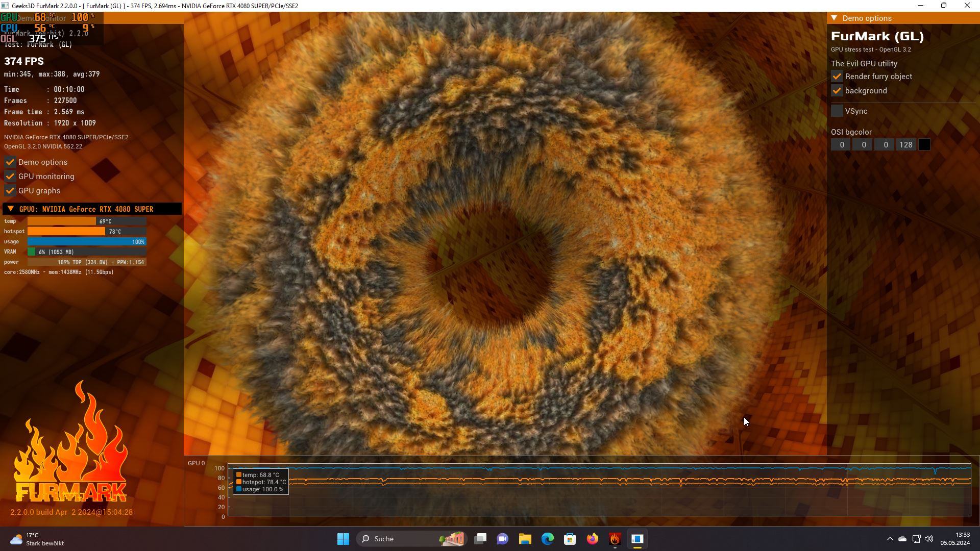Click the FurMark app icon in title bar
This screenshot has width=980, height=551.
click(5, 6)
